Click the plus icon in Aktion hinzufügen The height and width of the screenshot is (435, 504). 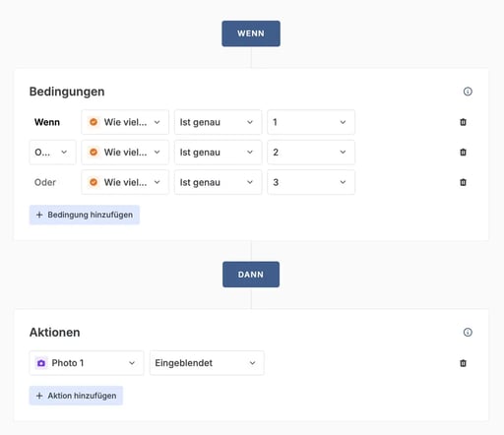pyautogui.click(x=39, y=396)
